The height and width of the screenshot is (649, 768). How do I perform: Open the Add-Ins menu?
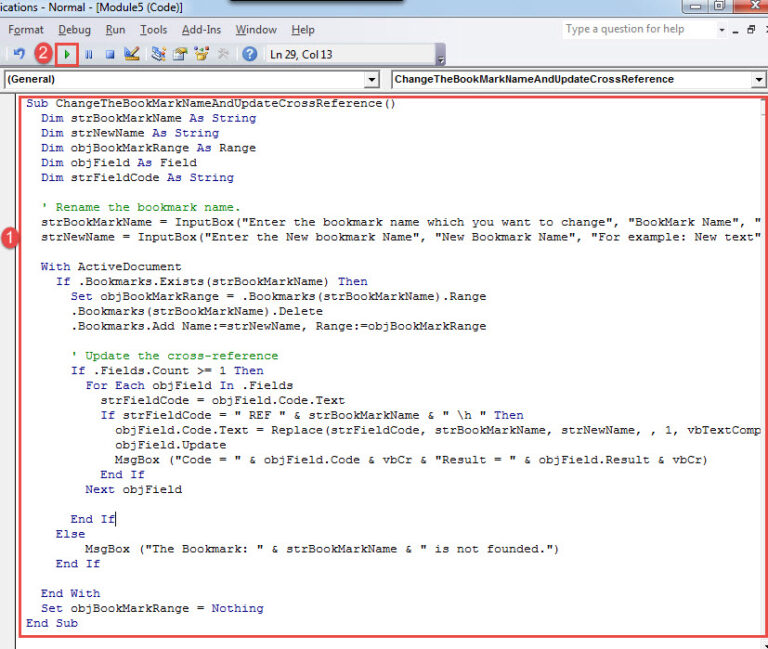(x=201, y=30)
